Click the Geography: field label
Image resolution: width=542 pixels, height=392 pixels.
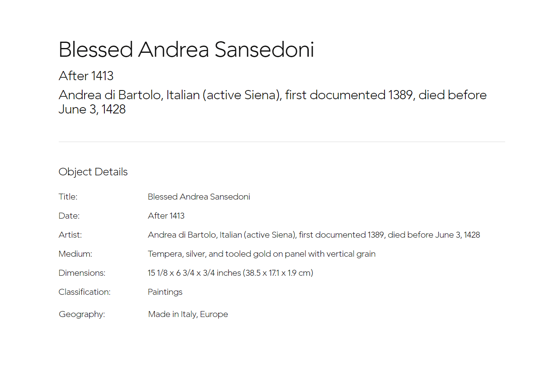[x=82, y=314]
